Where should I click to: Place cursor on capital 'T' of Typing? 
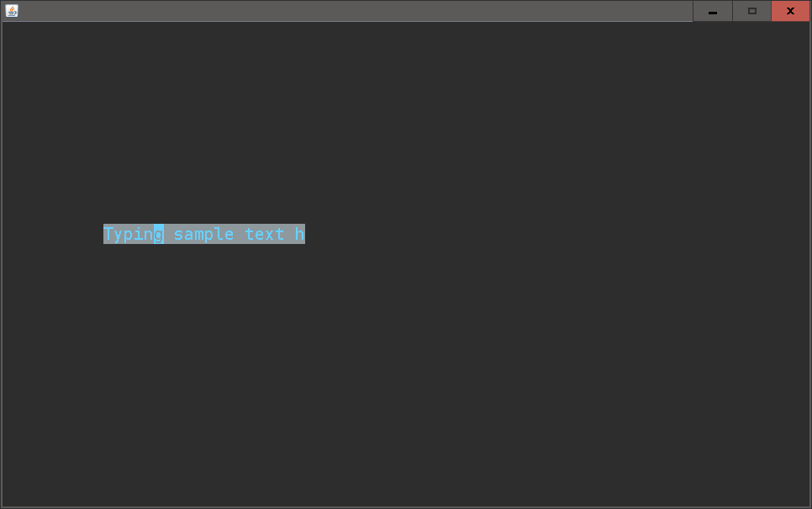tap(108, 234)
